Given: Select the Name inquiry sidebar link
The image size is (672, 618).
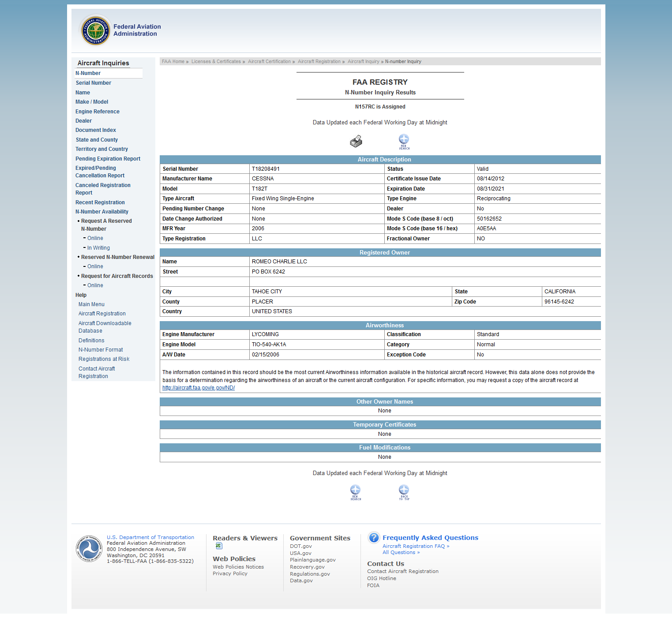Looking at the screenshot, I should pyautogui.click(x=83, y=93).
